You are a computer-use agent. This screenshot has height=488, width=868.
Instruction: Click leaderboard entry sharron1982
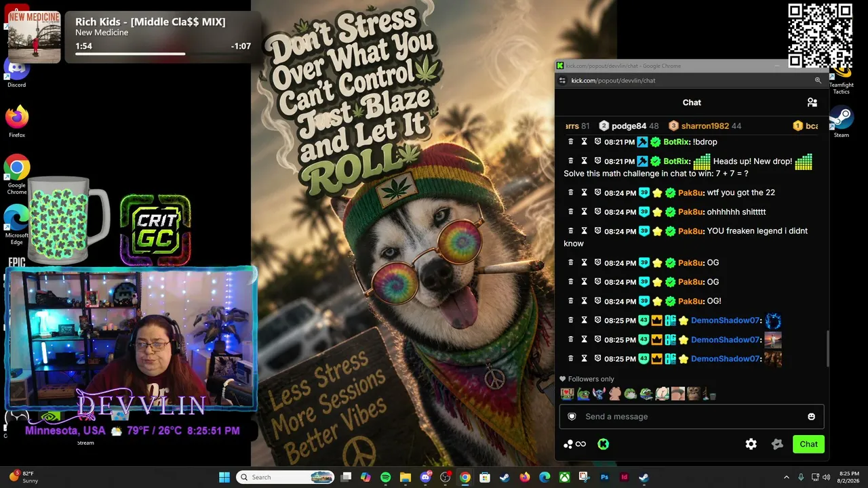pyautogui.click(x=705, y=126)
